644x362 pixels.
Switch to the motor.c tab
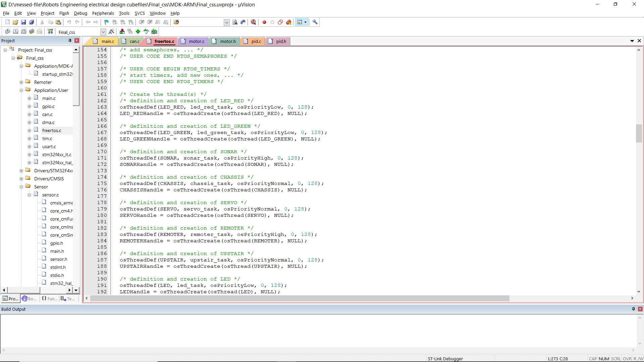pyautogui.click(x=196, y=41)
